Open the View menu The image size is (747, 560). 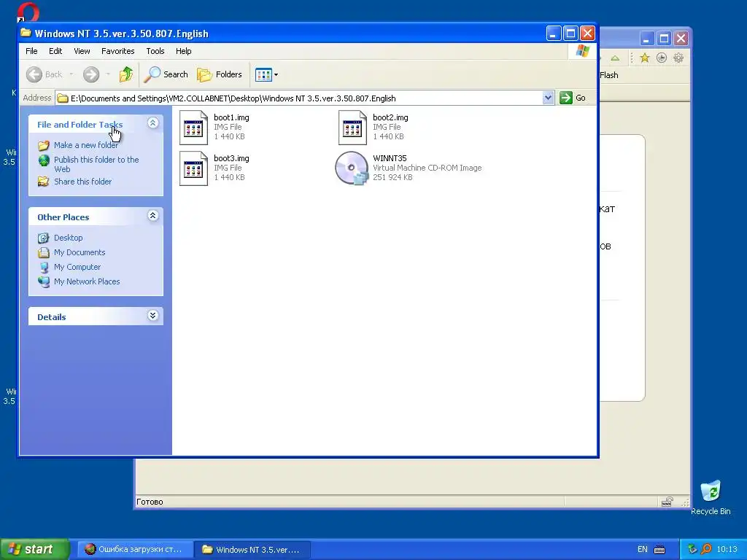click(82, 51)
